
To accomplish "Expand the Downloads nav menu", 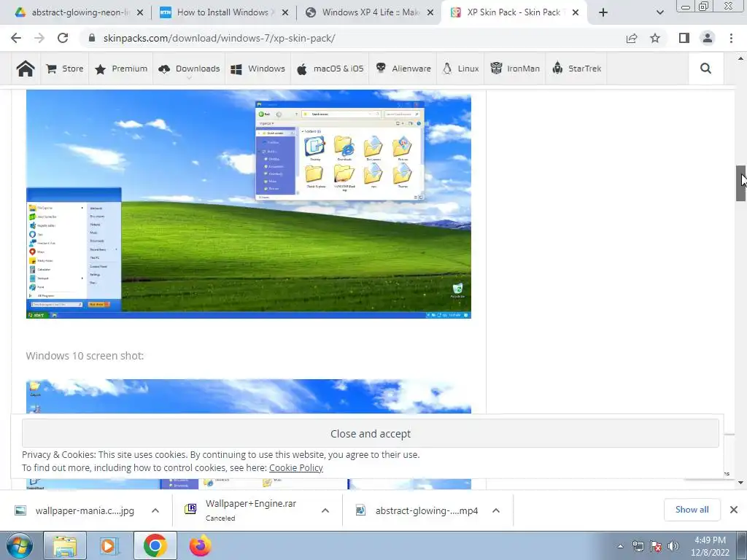I will coord(189,69).
